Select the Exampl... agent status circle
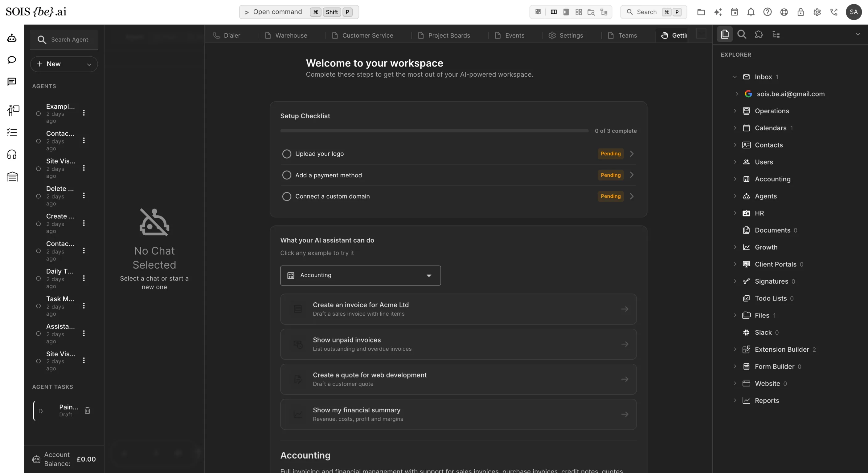This screenshot has height=473, width=868. point(39,114)
